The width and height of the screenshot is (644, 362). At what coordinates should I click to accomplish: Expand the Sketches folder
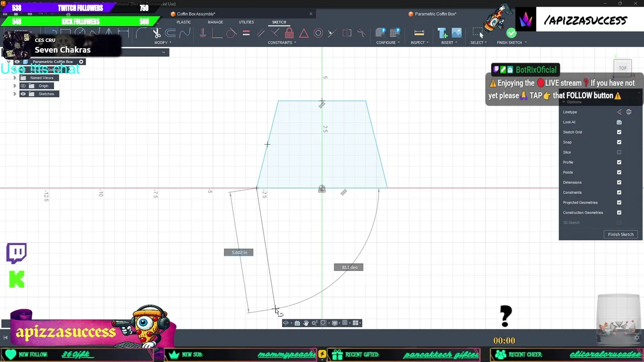tap(15, 94)
